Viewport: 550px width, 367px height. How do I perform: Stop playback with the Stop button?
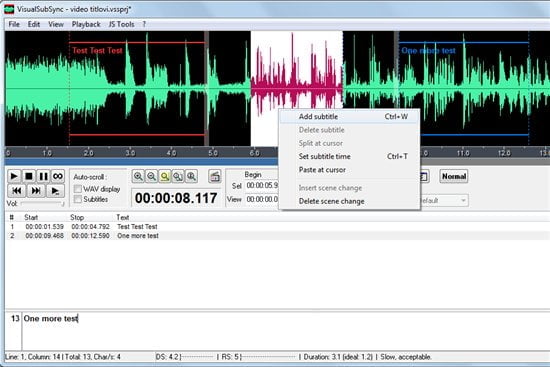coord(29,176)
